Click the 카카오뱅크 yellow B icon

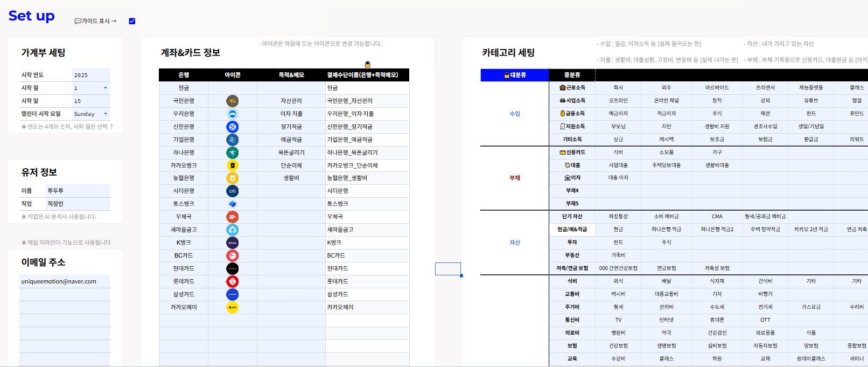pyautogui.click(x=233, y=165)
